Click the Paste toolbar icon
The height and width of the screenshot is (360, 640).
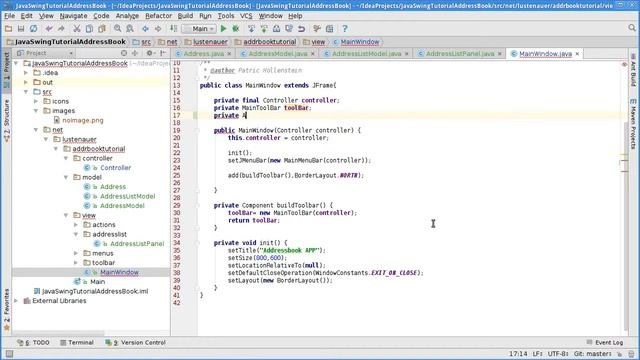(102, 29)
